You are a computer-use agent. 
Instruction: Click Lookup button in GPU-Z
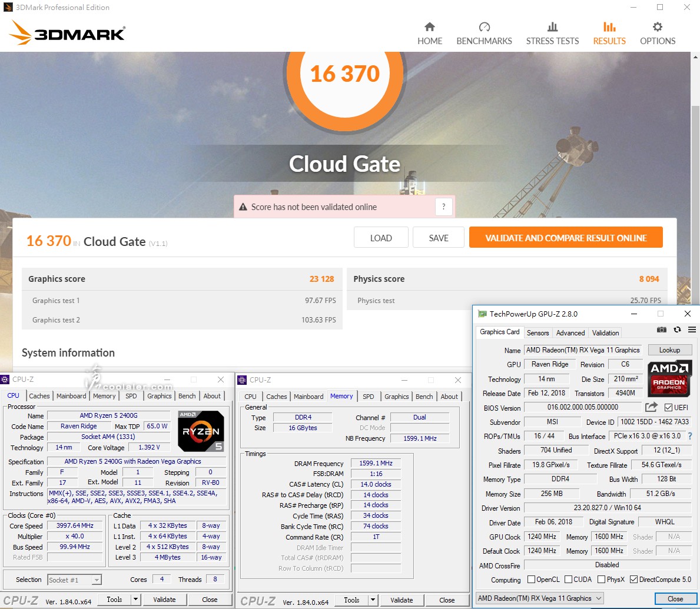click(669, 350)
